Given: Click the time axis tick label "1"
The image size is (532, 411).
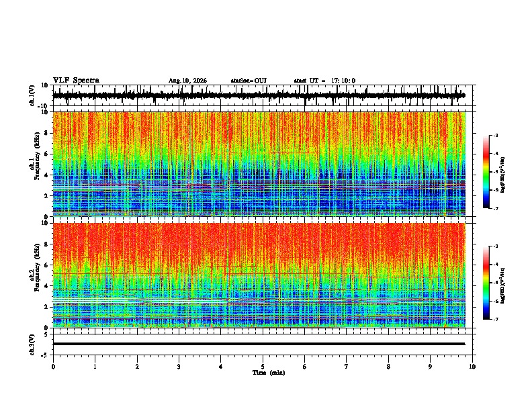Looking at the screenshot, I should [95, 367].
